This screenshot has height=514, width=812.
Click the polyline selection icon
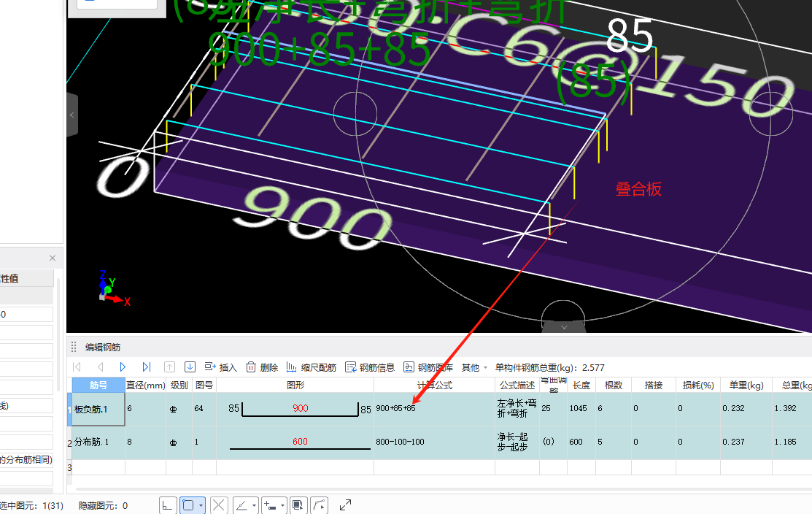(x=320, y=505)
